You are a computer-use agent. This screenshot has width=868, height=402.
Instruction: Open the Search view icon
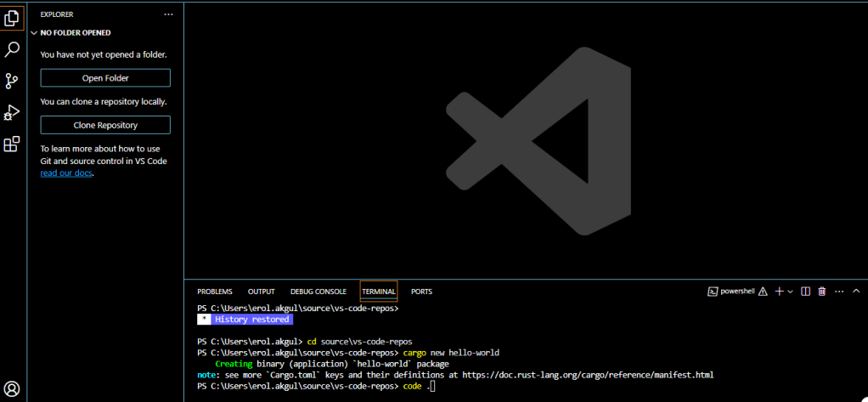[x=12, y=49]
